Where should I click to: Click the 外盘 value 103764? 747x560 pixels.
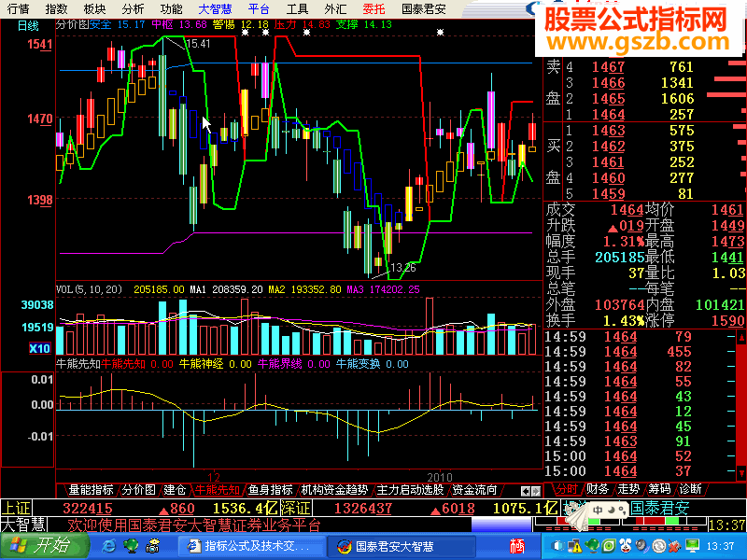(619, 305)
